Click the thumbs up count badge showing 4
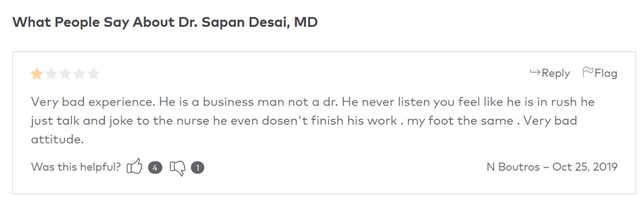 click(x=155, y=168)
